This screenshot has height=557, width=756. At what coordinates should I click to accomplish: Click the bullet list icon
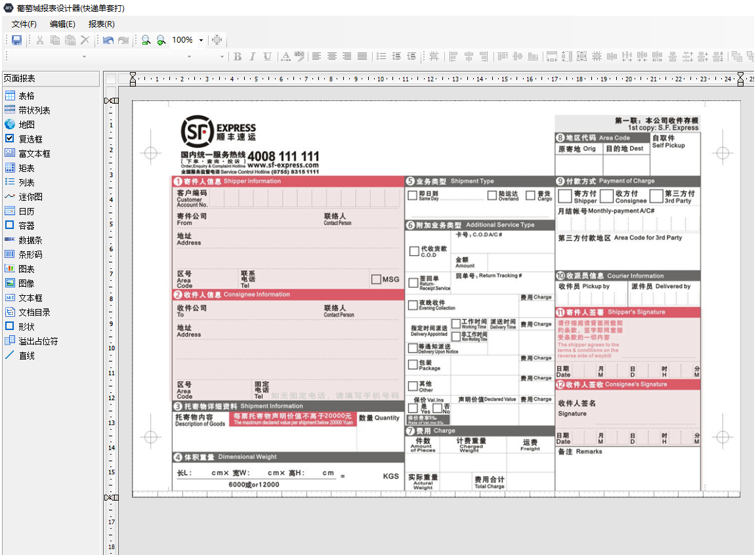pos(381,56)
